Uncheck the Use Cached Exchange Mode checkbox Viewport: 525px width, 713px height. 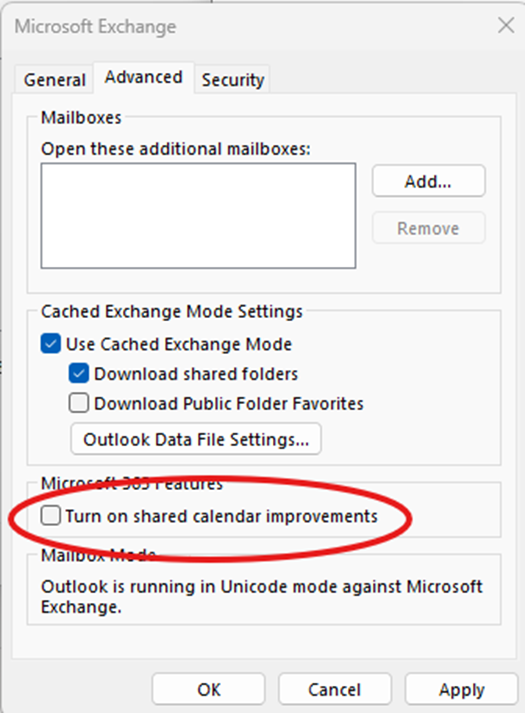(50, 344)
